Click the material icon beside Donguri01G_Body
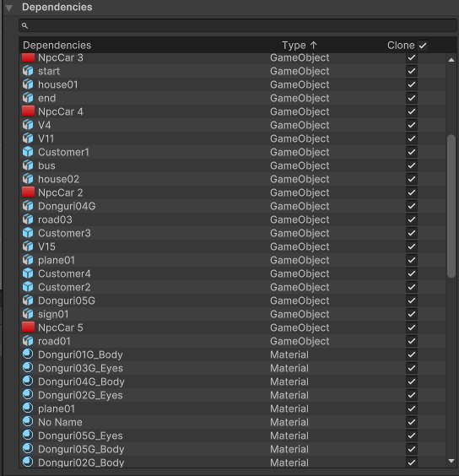This screenshot has width=459, height=476. [28, 354]
